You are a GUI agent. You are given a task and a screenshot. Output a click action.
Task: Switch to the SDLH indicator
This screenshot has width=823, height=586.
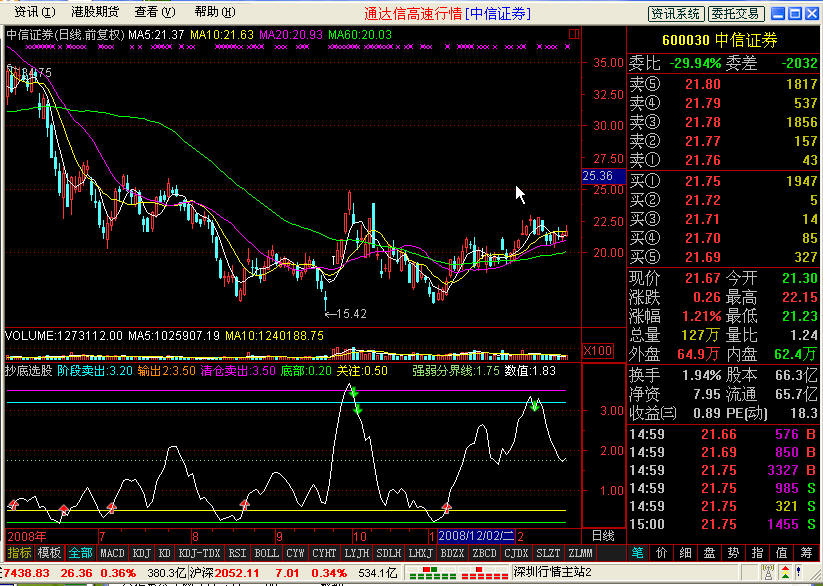pyautogui.click(x=389, y=553)
